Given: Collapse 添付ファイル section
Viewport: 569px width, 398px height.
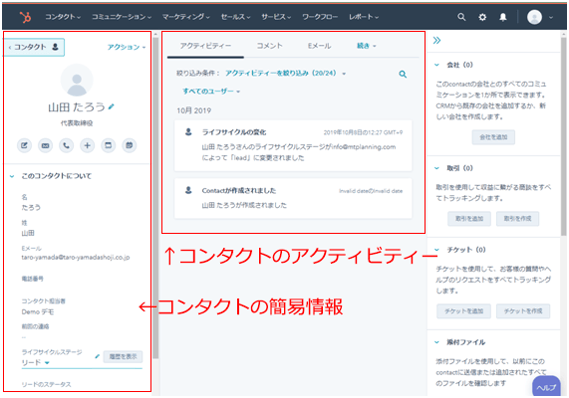Looking at the screenshot, I should click(437, 342).
